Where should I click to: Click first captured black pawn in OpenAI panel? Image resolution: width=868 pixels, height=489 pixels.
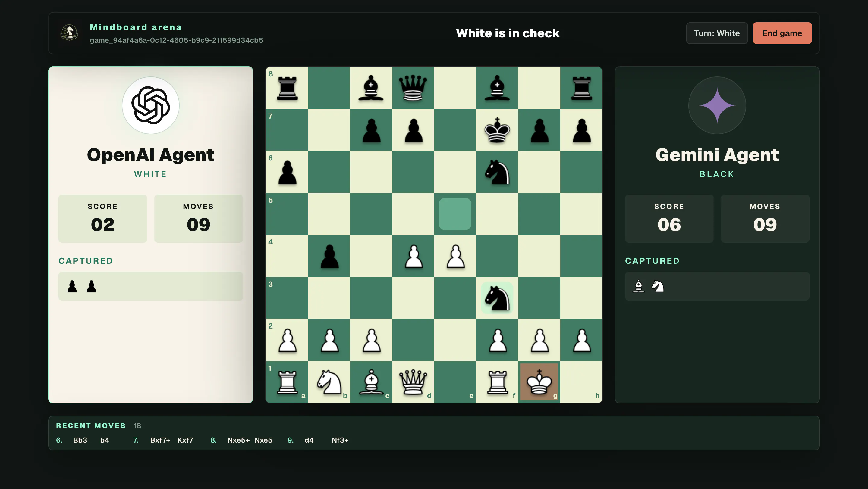pyautogui.click(x=72, y=286)
